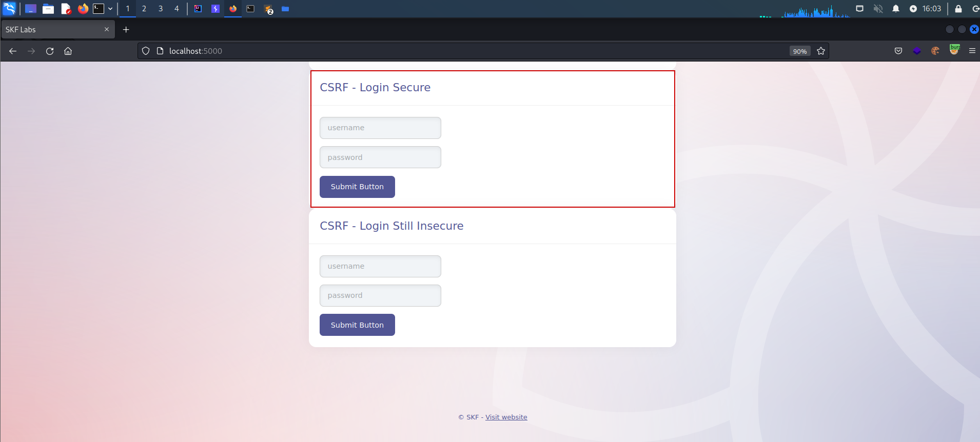Open the tracking protection shield
Screen dimensions: 980x442
click(x=146, y=51)
